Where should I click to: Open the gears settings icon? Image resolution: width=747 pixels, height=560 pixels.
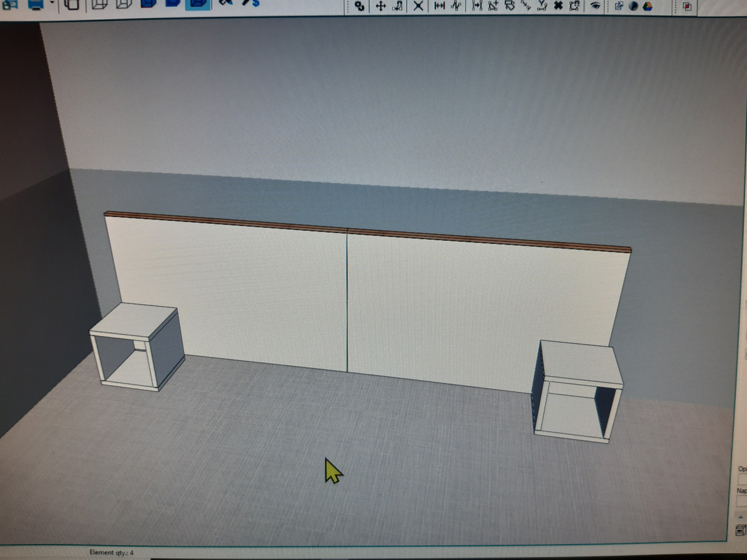[360, 6]
